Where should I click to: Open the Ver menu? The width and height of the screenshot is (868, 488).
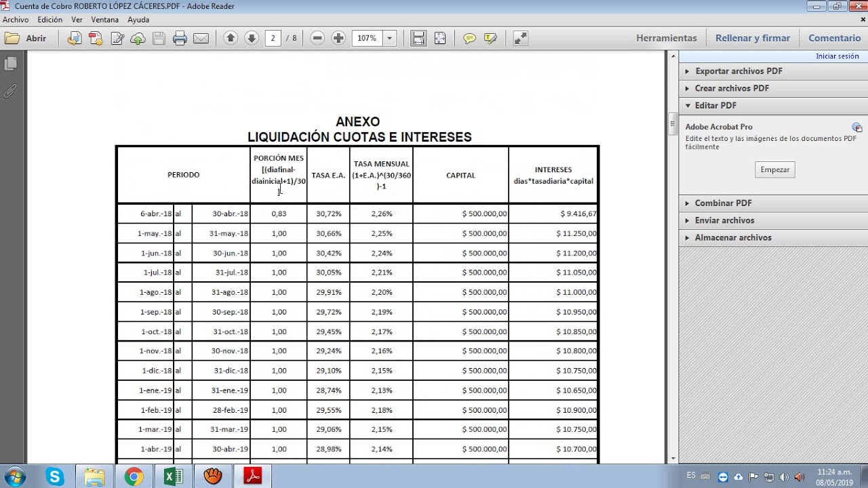(77, 20)
